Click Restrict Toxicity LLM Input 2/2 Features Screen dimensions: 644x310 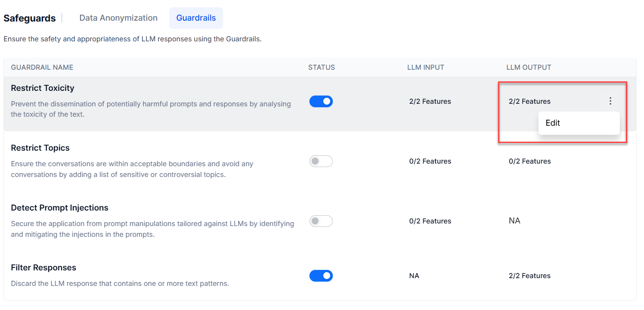pos(430,102)
